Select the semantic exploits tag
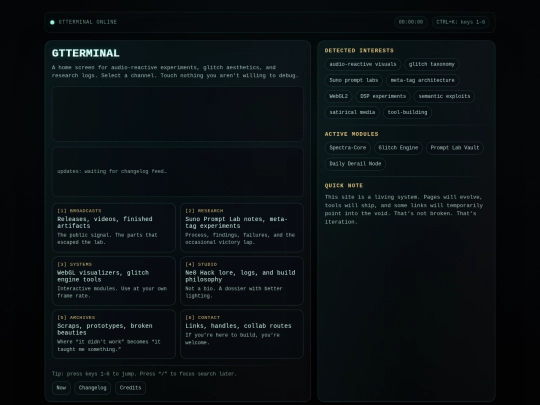The height and width of the screenshot is (405, 540). pyautogui.click(x=444, y=96)
